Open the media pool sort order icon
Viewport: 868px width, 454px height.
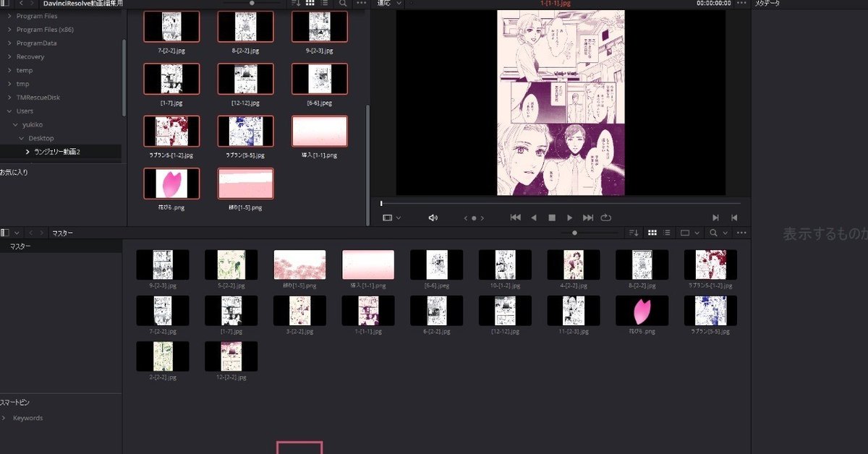point(634,233)
